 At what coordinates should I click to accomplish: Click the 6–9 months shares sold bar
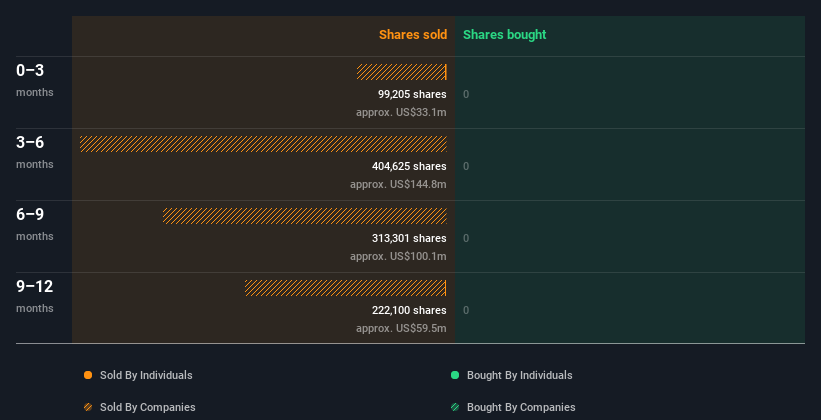click(x=305, y=216)
